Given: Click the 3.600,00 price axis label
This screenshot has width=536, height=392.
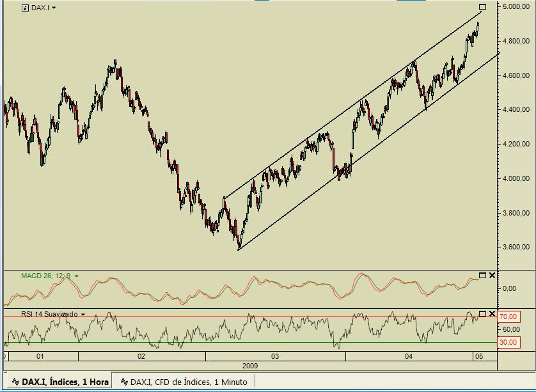Looking at the screenshot, I should [x=516, y=247].
